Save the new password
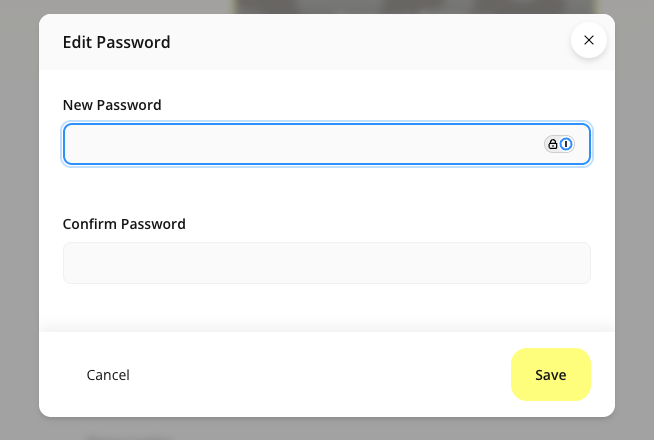 [x=550, y=375]
